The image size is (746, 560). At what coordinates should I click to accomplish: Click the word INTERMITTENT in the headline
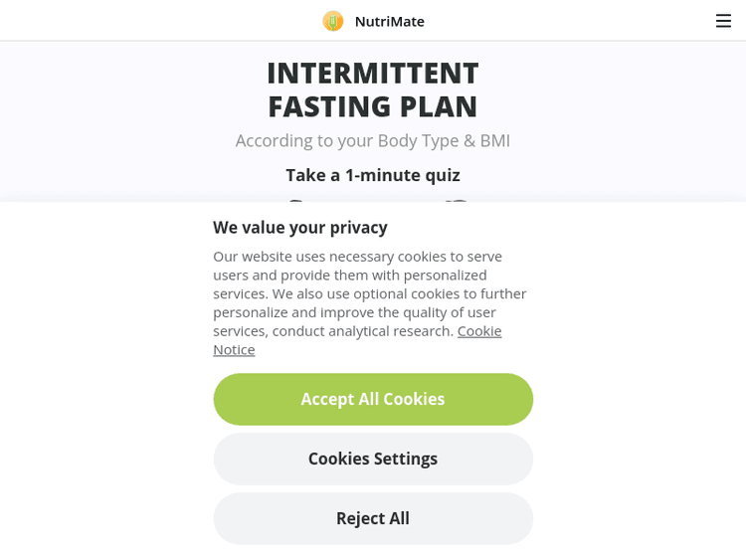373,73
